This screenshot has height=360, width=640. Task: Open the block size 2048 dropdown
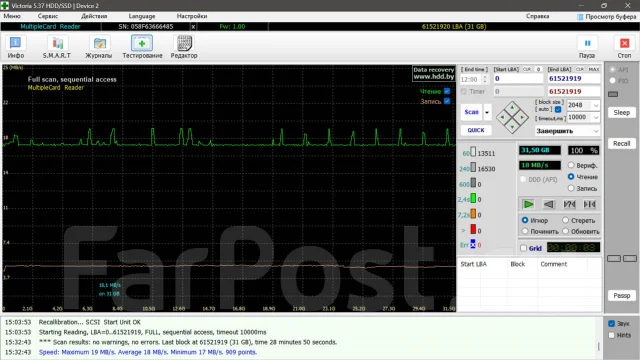click(596, 105)
